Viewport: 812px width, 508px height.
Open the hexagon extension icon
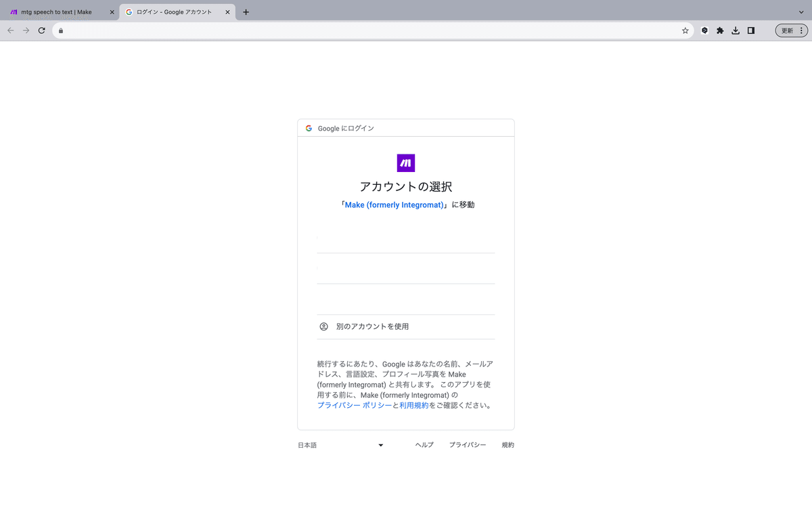pyautogui.click(x=704, y=30)
